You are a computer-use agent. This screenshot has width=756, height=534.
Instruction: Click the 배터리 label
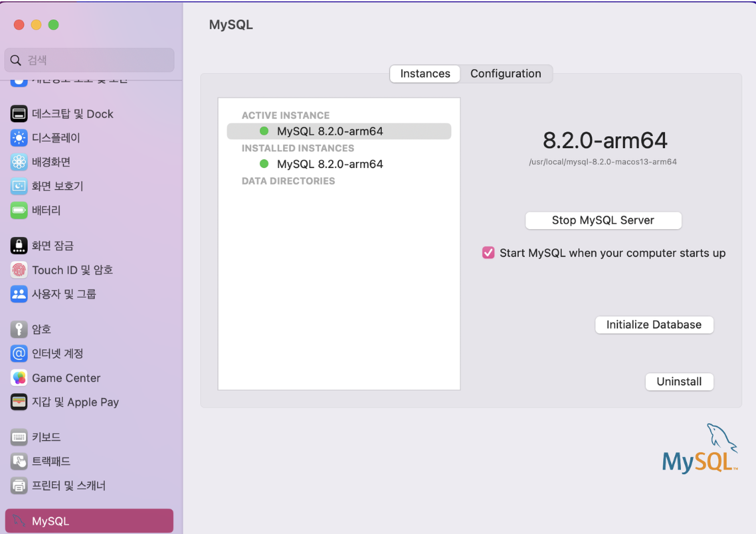click(47, 211)
